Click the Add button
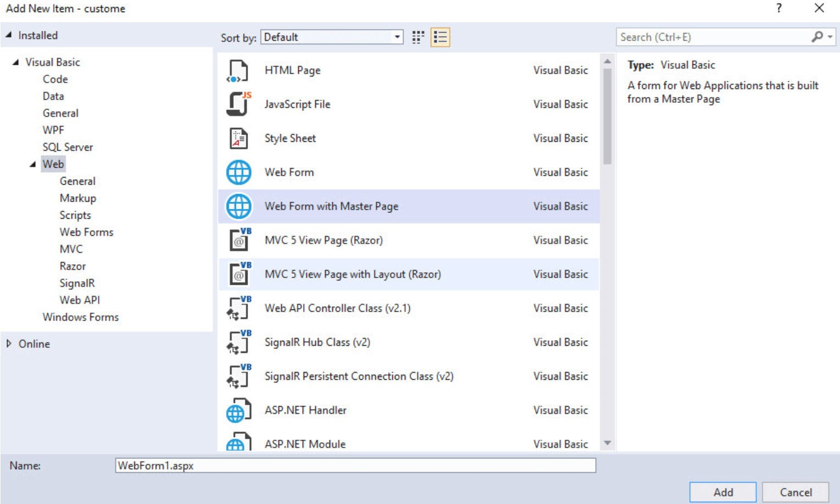 pyautogui.click(x=722, y=492)
